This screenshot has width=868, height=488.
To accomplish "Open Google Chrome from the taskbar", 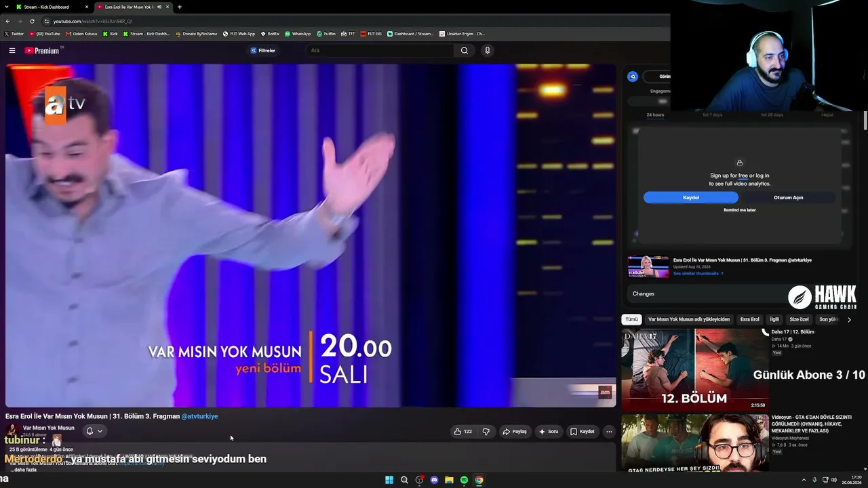I will (479, 480).
